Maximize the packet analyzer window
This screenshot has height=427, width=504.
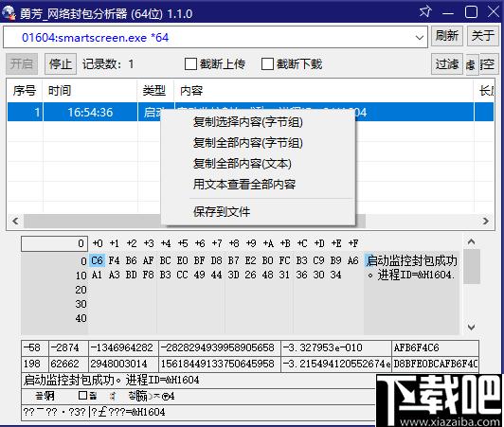tap(471, 12)
